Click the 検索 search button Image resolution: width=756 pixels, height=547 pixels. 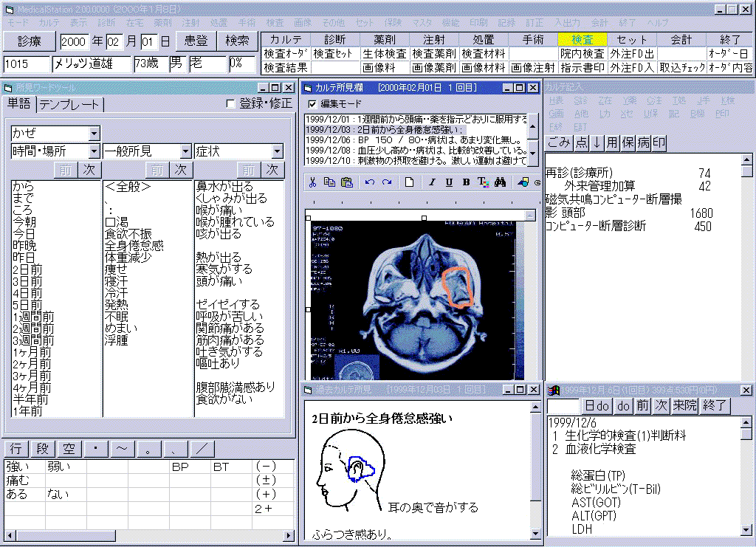(237, 41)
